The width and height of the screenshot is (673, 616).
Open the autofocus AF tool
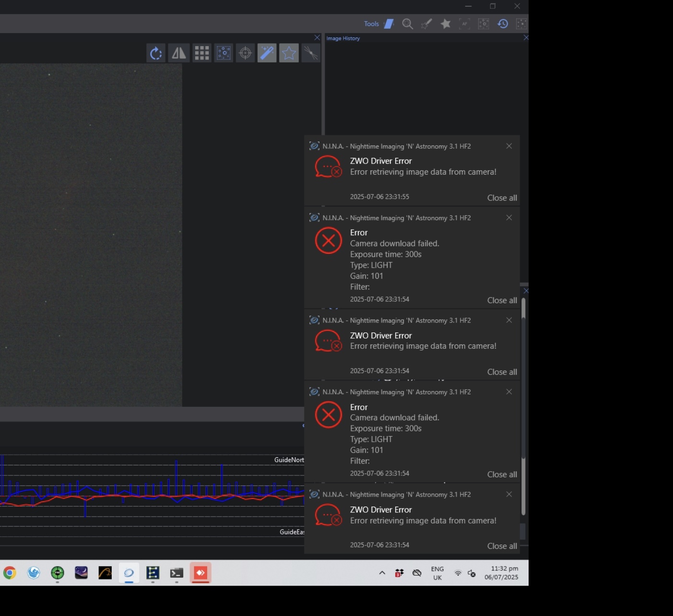(x=464, y=24)
